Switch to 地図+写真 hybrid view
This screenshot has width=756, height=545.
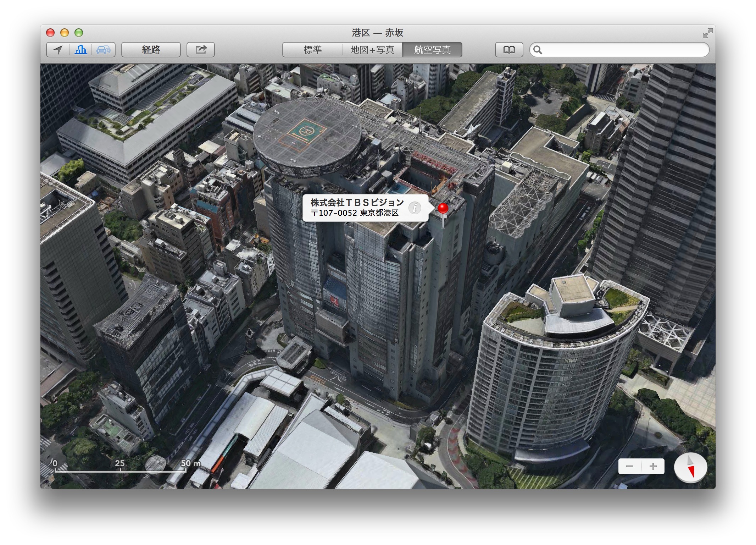(372, 50)
